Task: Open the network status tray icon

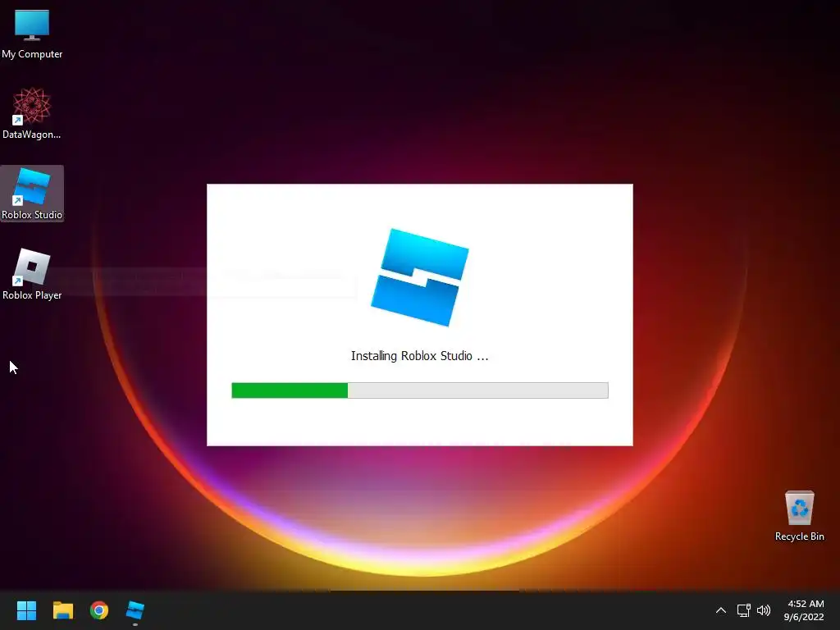Action: click(743, 610)
